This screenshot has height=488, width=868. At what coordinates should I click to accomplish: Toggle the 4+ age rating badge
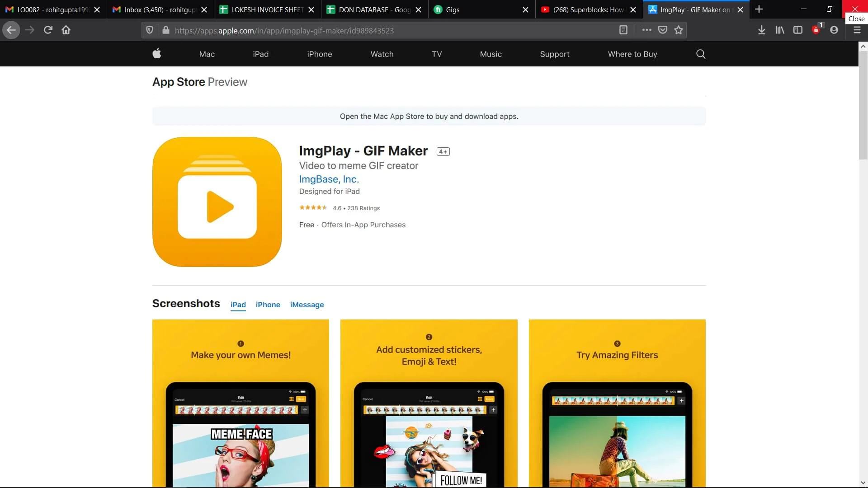443,151
